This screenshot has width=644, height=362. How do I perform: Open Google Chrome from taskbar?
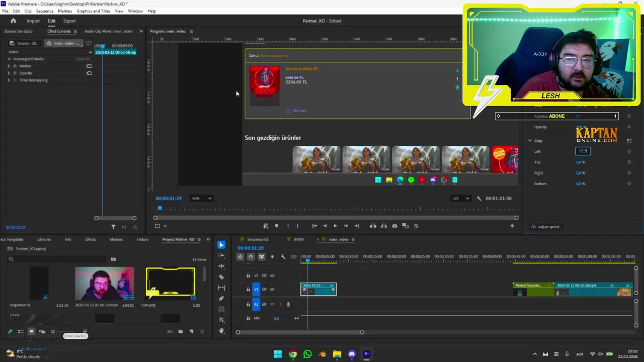click(x=293, y=354)
